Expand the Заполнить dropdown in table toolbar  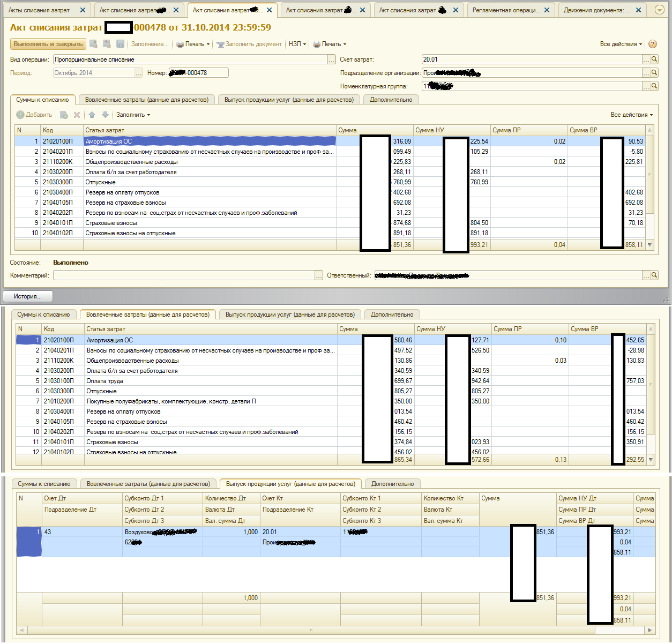click(x=133, y=115)
